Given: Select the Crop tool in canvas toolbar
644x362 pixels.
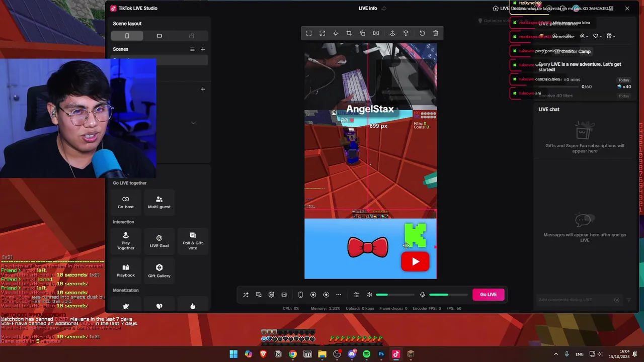Looking at the screenshot, I should point(349,33).
